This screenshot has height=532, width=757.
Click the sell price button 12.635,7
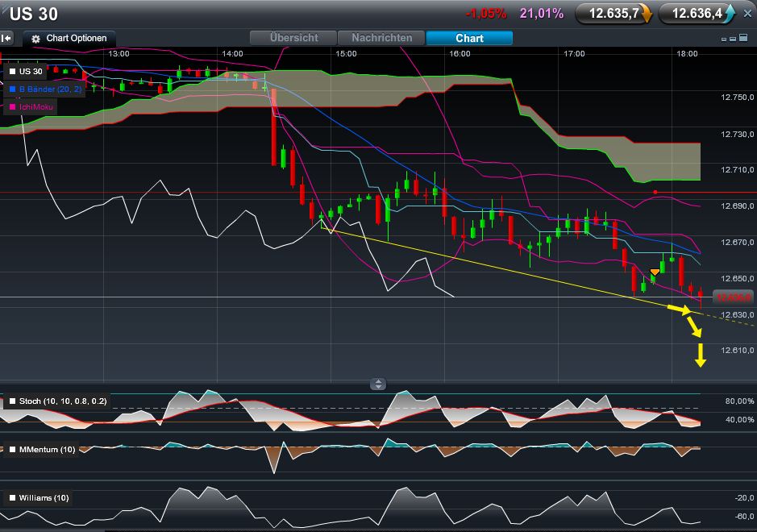613,13
